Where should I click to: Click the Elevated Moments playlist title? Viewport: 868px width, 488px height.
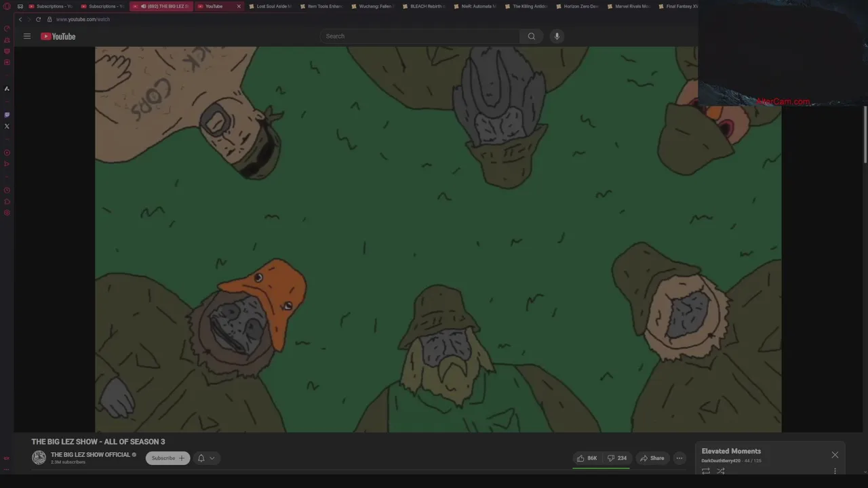731,451
